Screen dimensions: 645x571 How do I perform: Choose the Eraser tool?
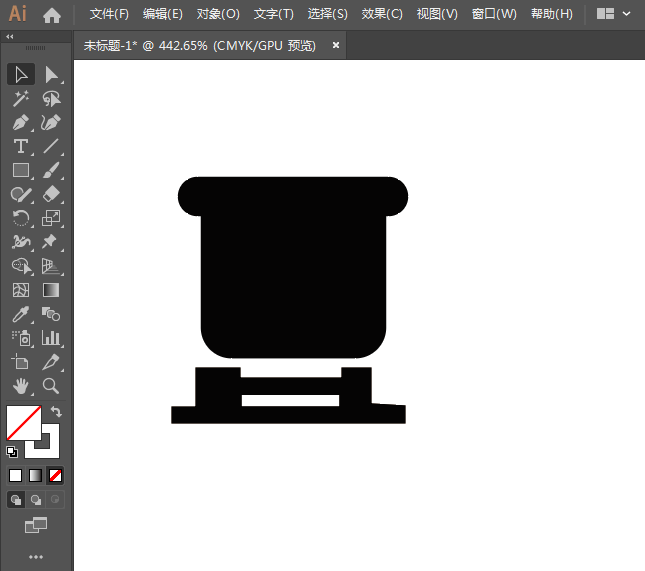tap(51, 194)
